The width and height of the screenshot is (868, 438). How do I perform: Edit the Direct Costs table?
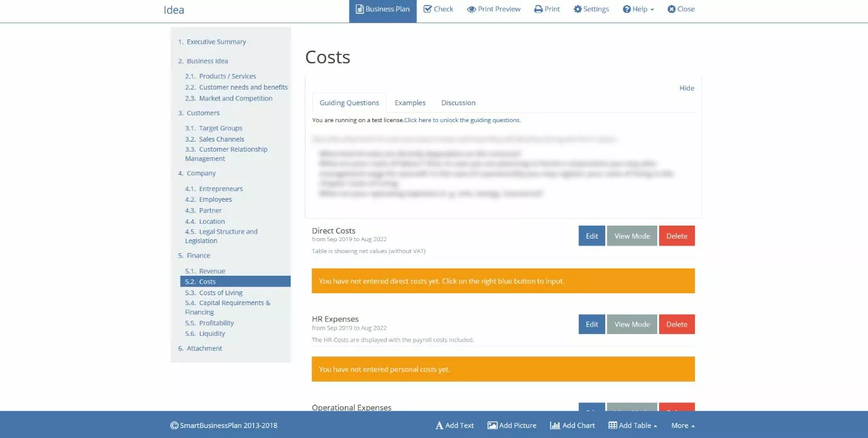(x=591, y=236)
